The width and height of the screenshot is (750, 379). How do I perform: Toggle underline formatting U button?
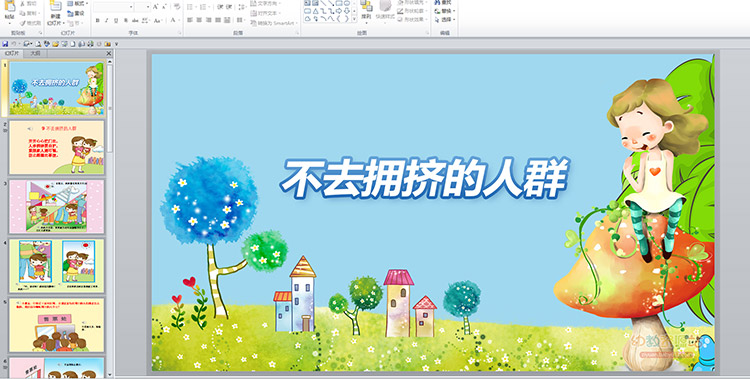(116, 21)
